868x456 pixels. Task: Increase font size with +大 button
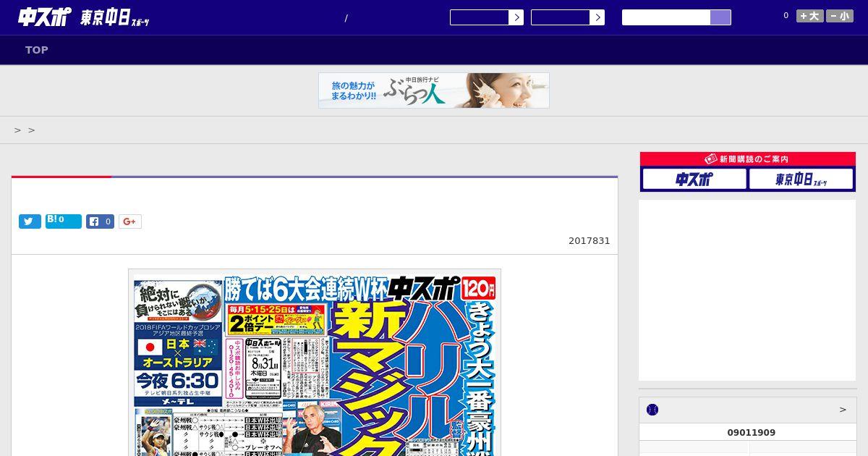click(x=810, y=16)
